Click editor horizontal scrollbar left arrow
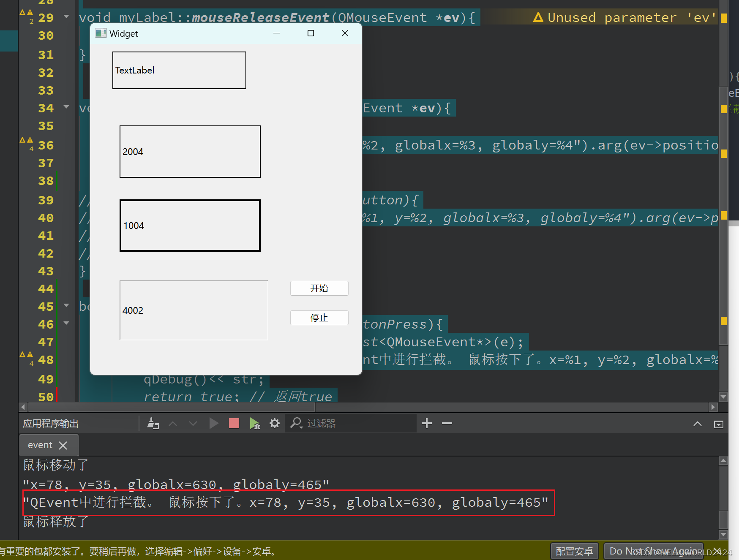The image size is (739, 560). [23, 407]
